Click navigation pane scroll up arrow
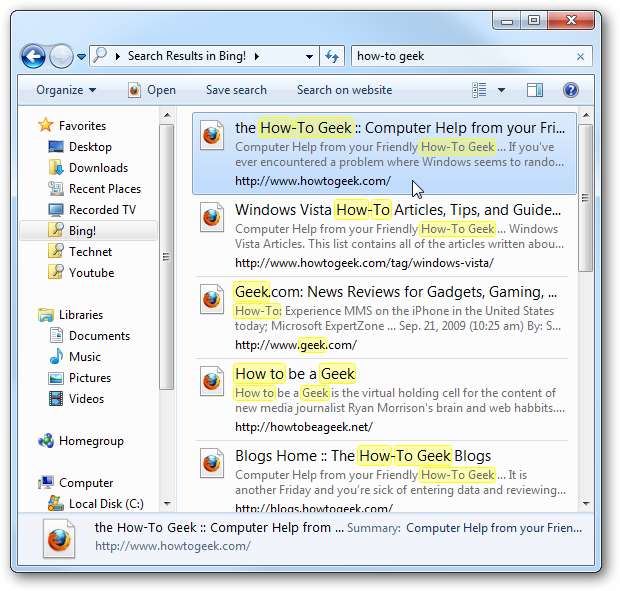The height and width of the screenshot is (591, 620). (167, 115)
